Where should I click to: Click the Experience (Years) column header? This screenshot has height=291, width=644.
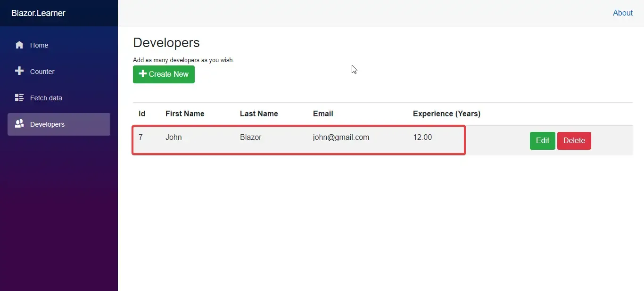pyautogui.click(x=446, y=113)
